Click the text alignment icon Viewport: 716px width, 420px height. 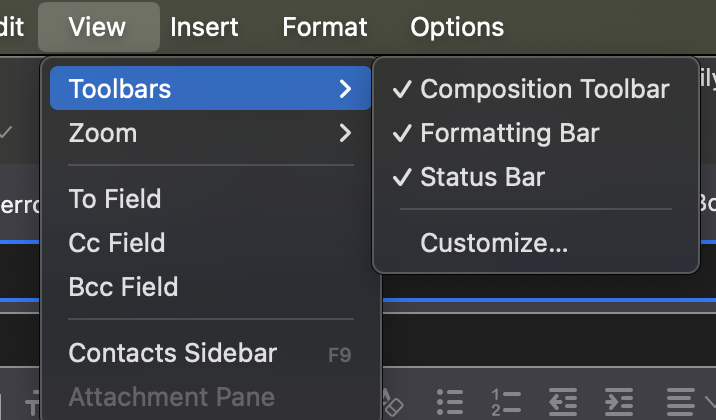(681, 401)
